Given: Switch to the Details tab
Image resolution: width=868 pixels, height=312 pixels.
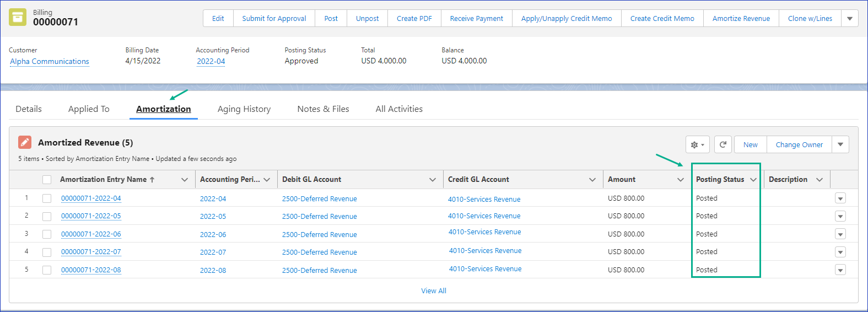Looking at the screenshot, I should (29, 109).
